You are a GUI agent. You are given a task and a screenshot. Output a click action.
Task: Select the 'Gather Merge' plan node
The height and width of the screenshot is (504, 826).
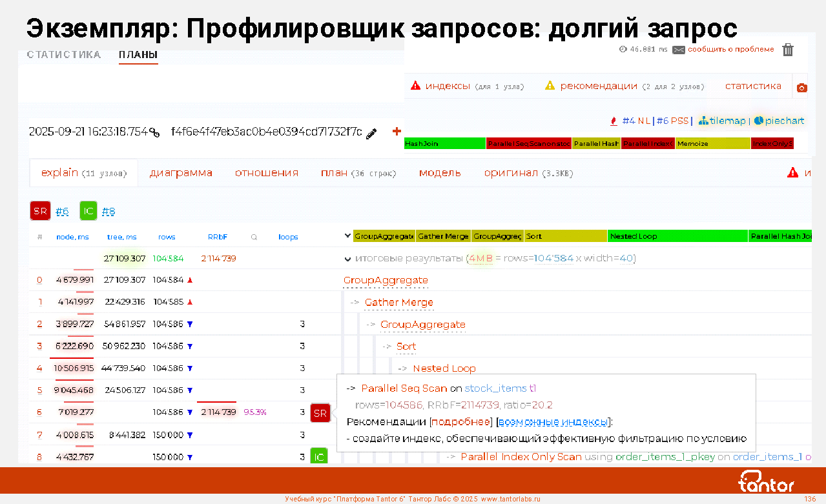click(398, 303)
